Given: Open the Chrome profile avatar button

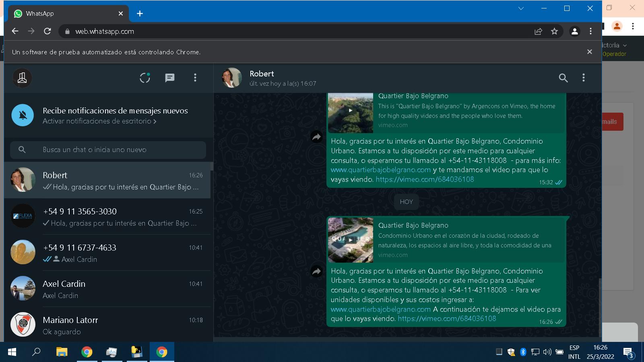Looking at the screenshot, I should coord(575,31).
